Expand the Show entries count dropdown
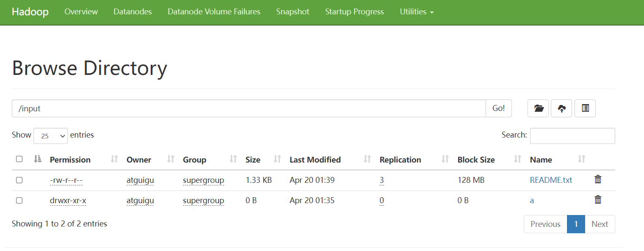 pos(50,135)
